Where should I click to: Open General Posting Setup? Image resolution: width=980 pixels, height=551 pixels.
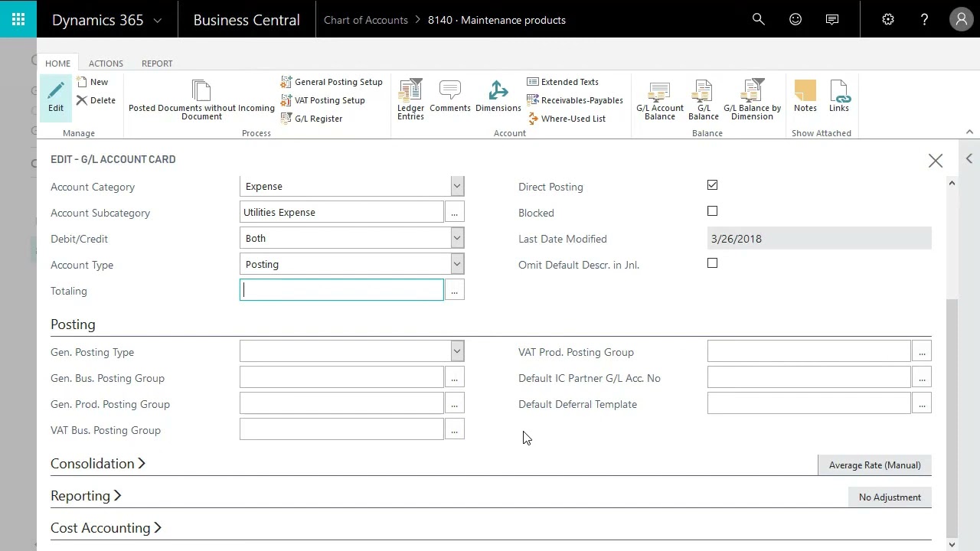[332, 82]
